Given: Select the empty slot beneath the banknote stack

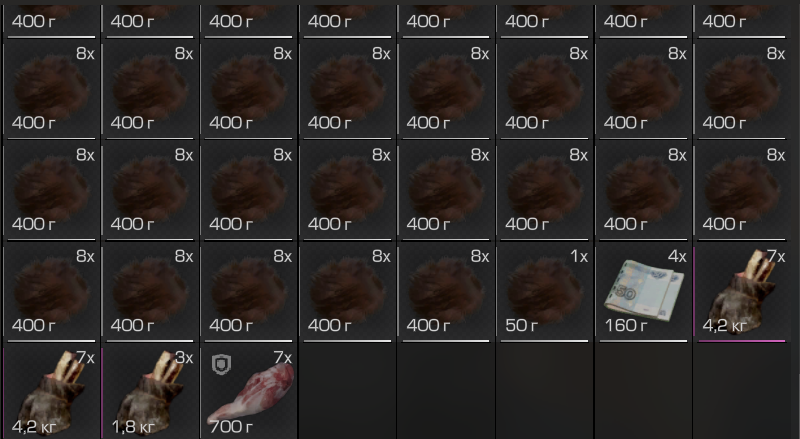Looking at the screenshot, I should pos(644,392).
